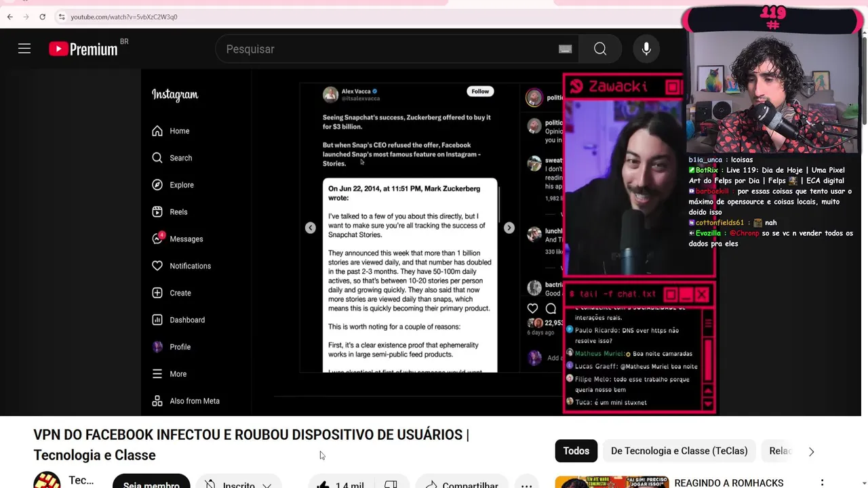Click the Instagram Profile avatar icon
Viewport: 868px width, 488px height.
point(157,346)
